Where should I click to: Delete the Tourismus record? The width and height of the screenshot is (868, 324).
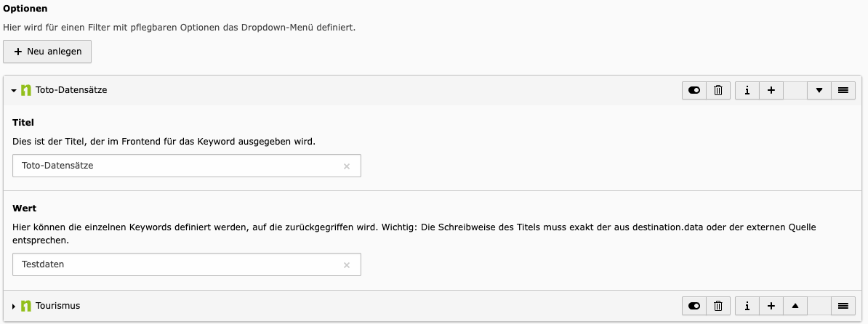click(718, 307)
